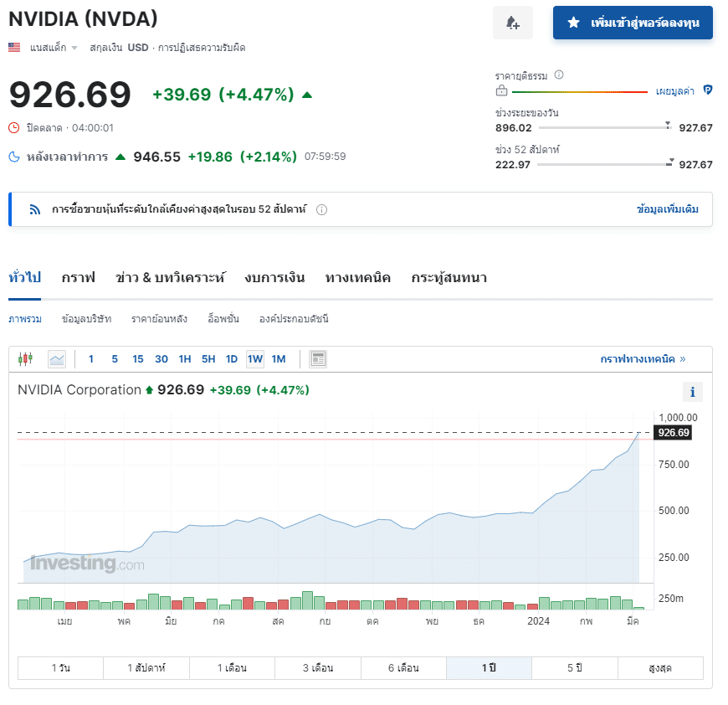Open กราฟทางเทคนิค technical chart link
The height and width of the screenshot is (705, 728).
[x=643, y=359]
